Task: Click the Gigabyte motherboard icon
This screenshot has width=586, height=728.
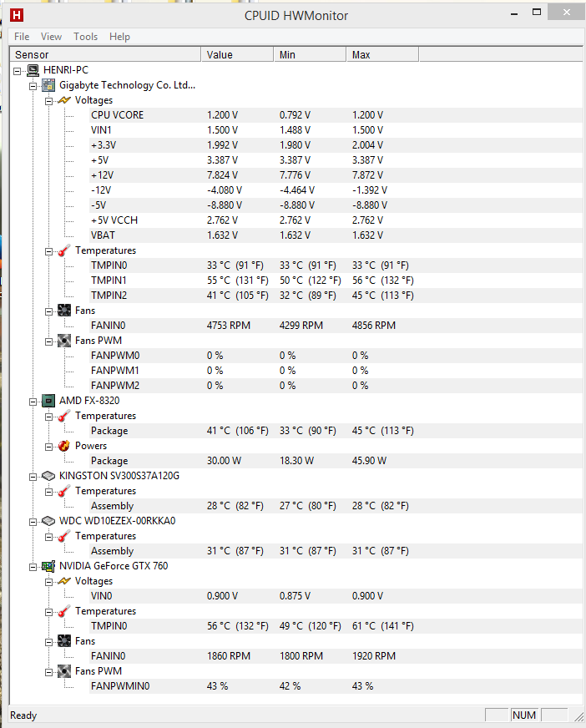Action: [48, 85]
